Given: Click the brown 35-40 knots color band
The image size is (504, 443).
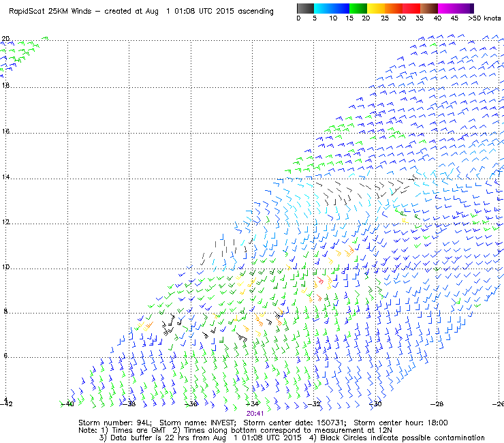Looking at the screenshot, I should 429,8.
